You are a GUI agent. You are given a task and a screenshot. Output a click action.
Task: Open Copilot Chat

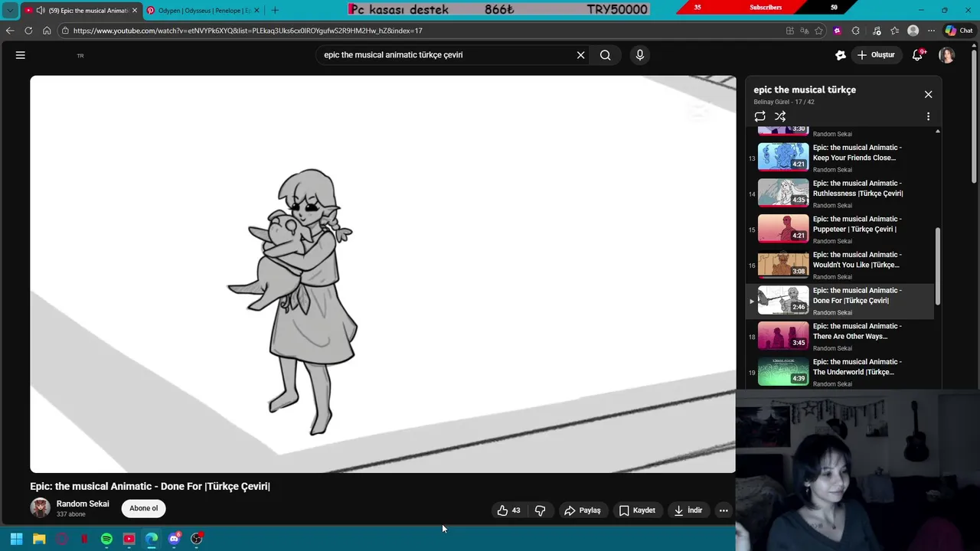point(959,31)
